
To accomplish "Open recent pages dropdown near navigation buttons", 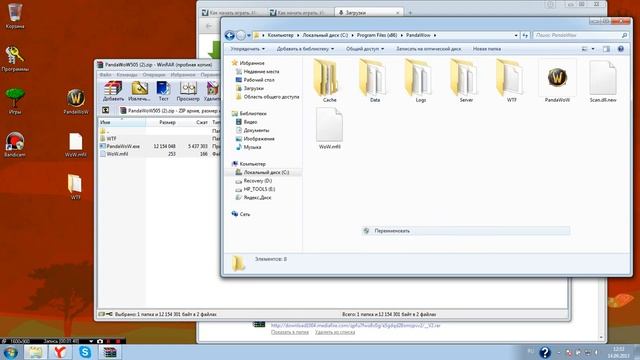I will pyautogui.click(x=249, y=36).
